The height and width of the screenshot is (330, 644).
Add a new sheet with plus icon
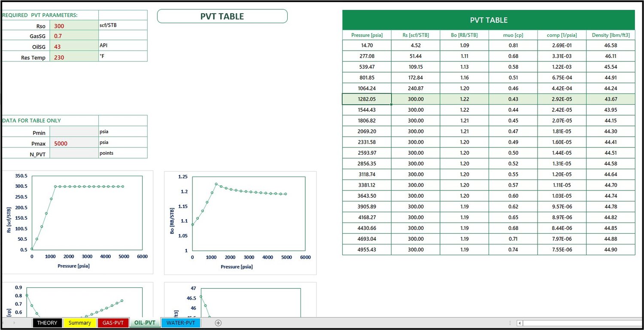click(218, 323)
